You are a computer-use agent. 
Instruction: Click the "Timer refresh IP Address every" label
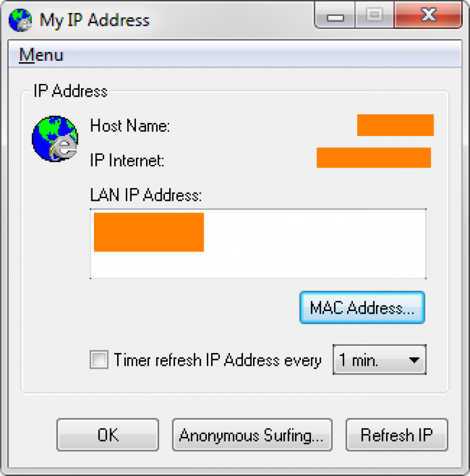217,360
